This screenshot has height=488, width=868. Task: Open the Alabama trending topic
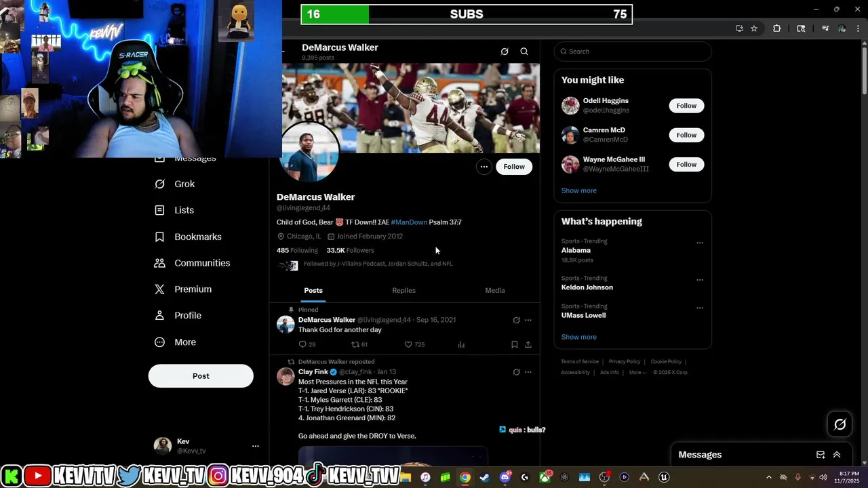(576, 250)
